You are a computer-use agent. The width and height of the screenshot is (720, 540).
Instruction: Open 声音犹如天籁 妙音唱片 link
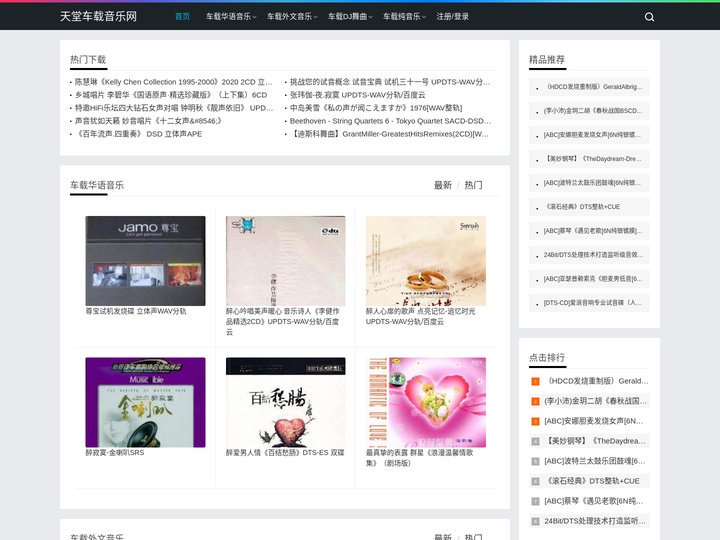click(148, 121)
